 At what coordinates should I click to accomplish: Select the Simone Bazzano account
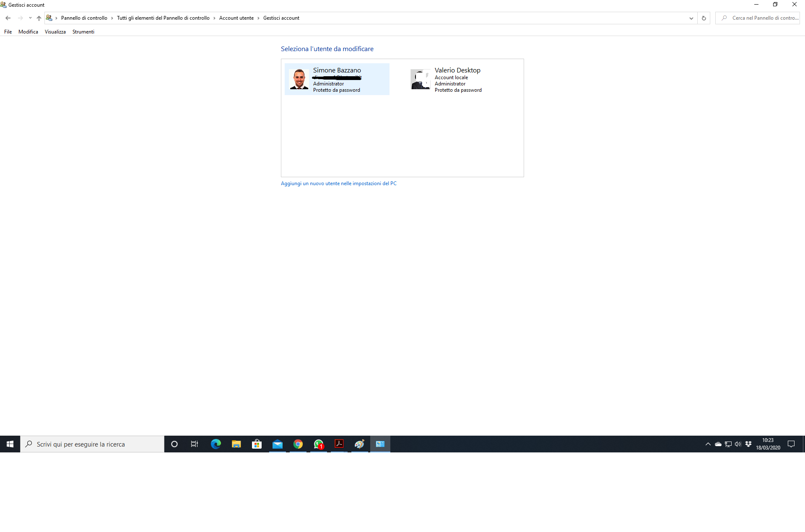tap(337, 79)
